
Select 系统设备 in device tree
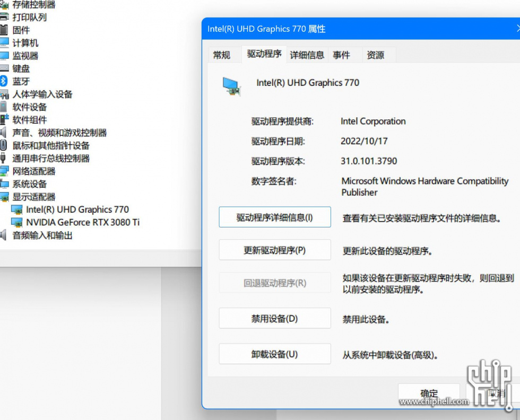click(x=30, y=184)
